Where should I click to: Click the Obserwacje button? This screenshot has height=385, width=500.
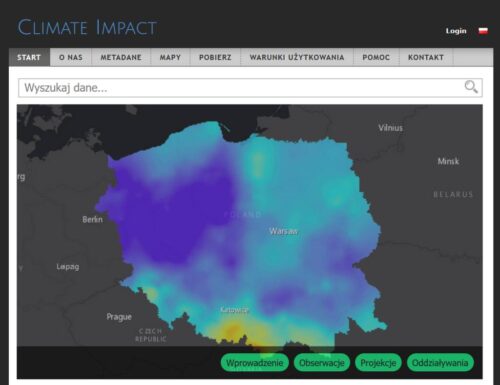point(322,363)
